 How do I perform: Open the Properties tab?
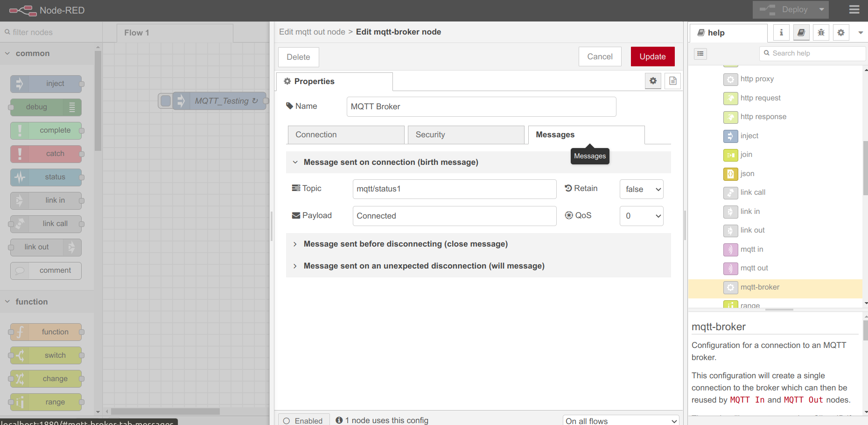(x=335, y=81)
